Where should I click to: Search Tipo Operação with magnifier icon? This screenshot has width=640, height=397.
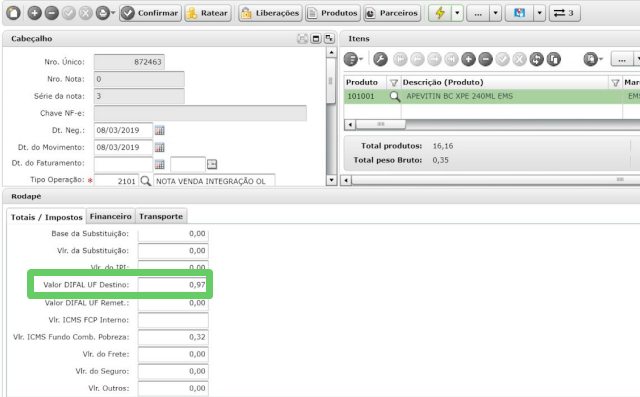pyautogui.click(x=145, y=181)
